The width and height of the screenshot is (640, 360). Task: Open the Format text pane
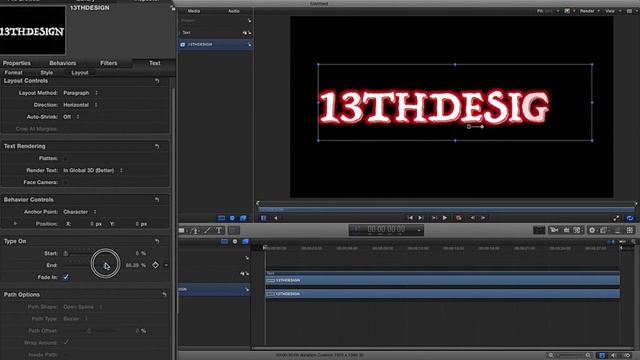[x=13, y=72]
